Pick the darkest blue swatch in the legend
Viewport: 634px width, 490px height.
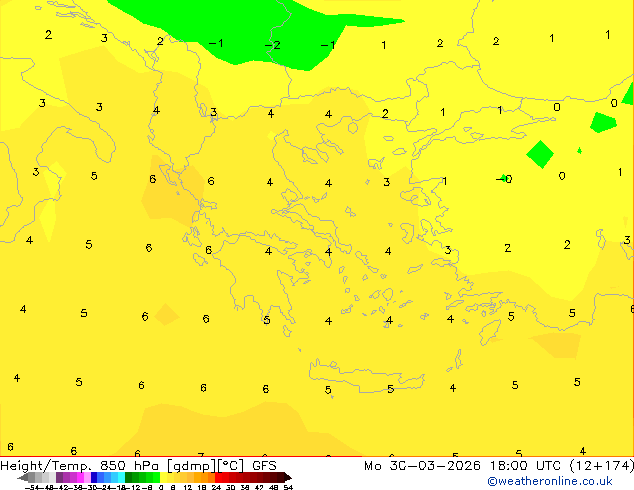pos(94,477)
